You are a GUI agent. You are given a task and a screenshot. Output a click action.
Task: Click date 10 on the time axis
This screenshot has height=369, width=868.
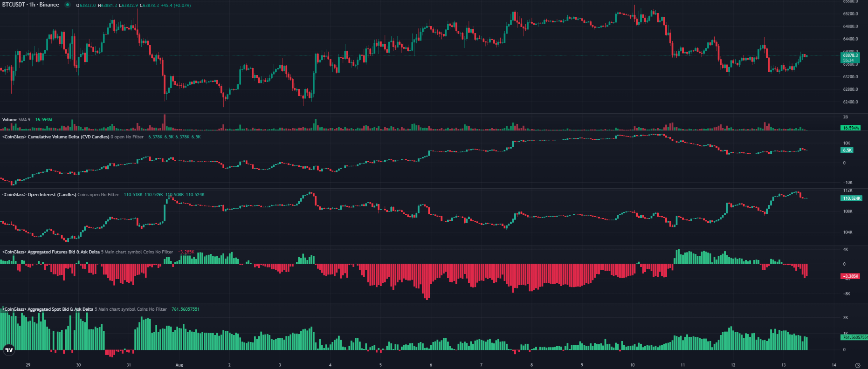click(632, 365)
